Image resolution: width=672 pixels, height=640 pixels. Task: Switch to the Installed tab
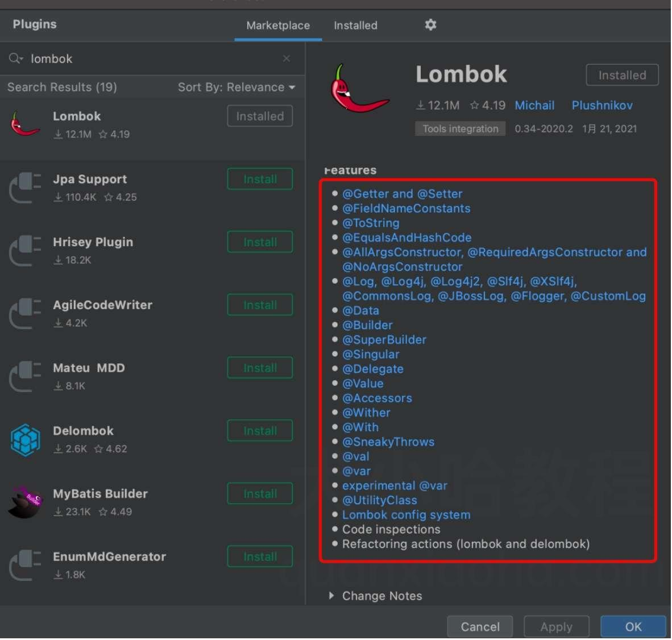pyautogui.click(x=355, y=26)
